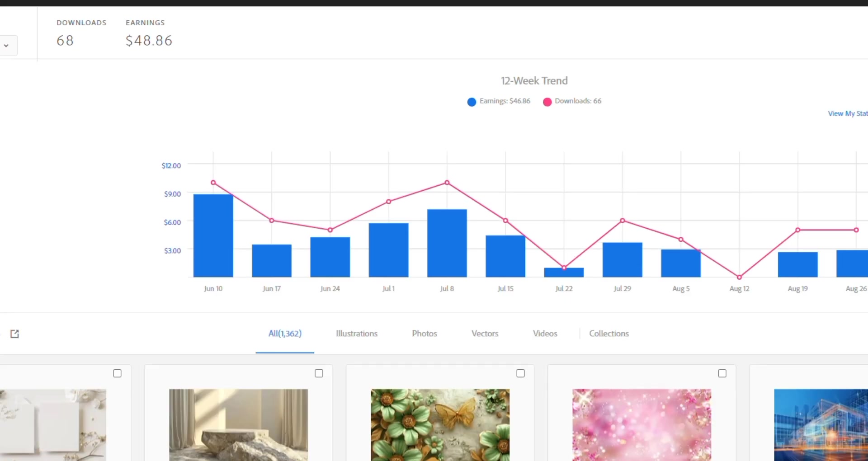Go to the Videos tab
This screenshot has width=868, height=461.
point(545,334)
